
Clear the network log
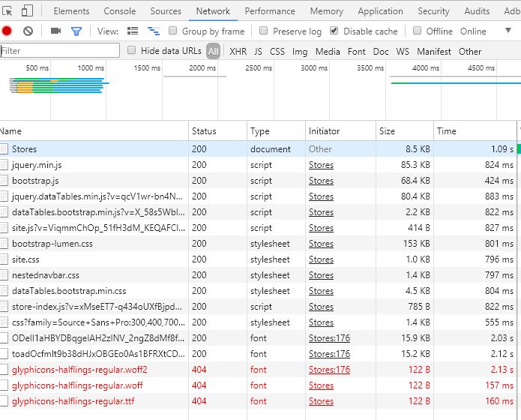(28, 31)
